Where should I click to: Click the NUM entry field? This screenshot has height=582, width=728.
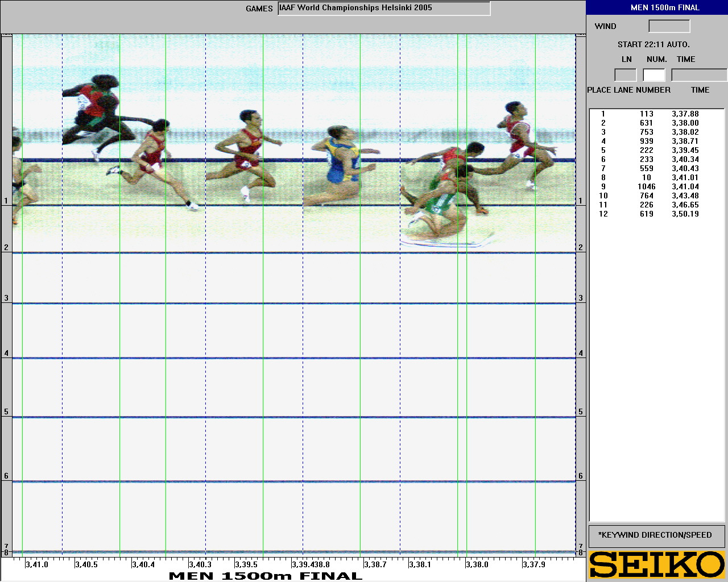(x=653, y=75)
